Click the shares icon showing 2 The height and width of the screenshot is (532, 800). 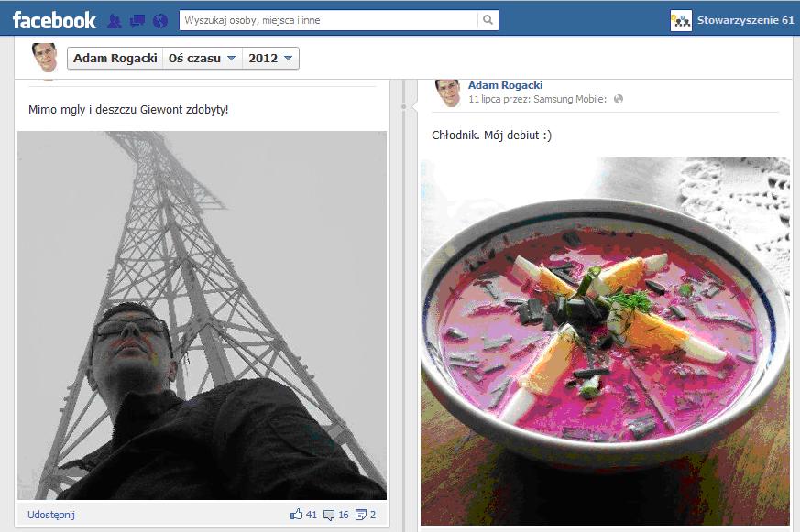pyautogui.click(x=361, y=515)
